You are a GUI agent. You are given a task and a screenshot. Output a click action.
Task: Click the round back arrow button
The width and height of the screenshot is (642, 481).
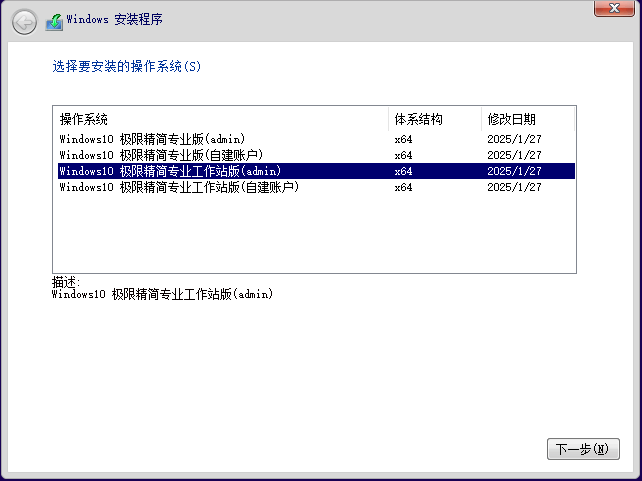coord(24,22)
